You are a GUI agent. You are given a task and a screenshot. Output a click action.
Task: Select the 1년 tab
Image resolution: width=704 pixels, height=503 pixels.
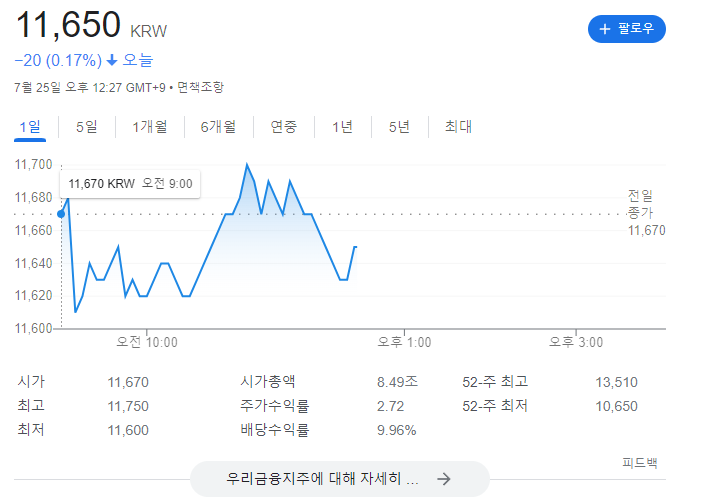point(343,127)
